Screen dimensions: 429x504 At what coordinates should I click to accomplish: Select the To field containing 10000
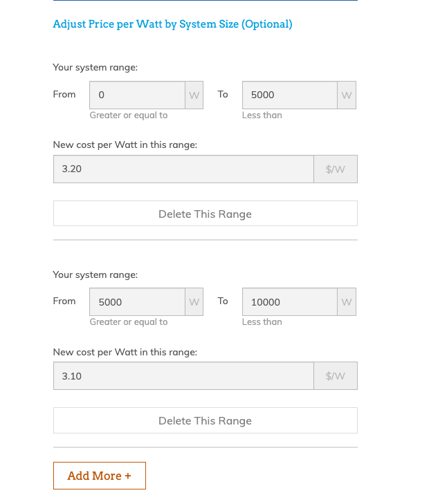tap(289, 302)
